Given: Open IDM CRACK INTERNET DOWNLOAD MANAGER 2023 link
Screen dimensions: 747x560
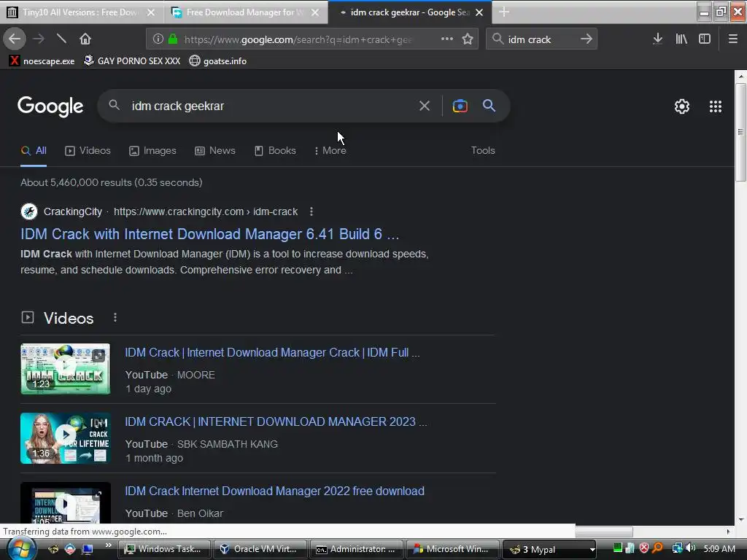Looking at the screenshot, I should pos(276,421).
